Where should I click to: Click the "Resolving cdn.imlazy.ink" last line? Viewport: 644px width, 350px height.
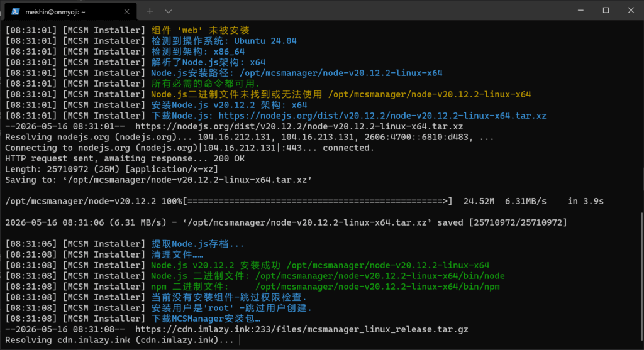click(119, 340)
